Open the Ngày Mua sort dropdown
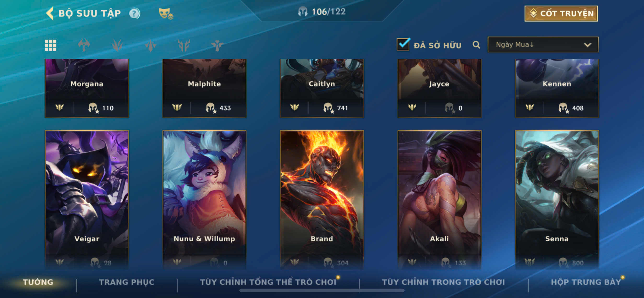The height and width of the screenshot is (298, 644). coord(543,45)
